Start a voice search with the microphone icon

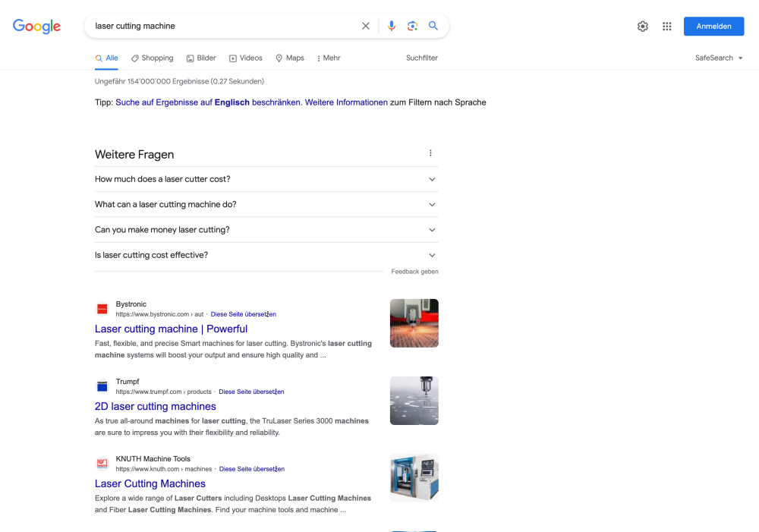coord(391,25)
